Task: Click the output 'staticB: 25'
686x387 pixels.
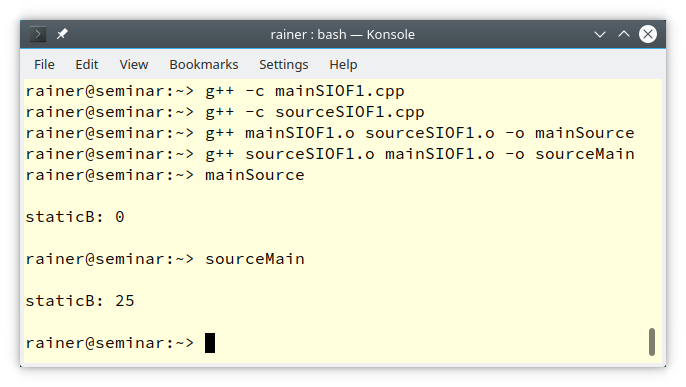Action: [x=80, y=301]
